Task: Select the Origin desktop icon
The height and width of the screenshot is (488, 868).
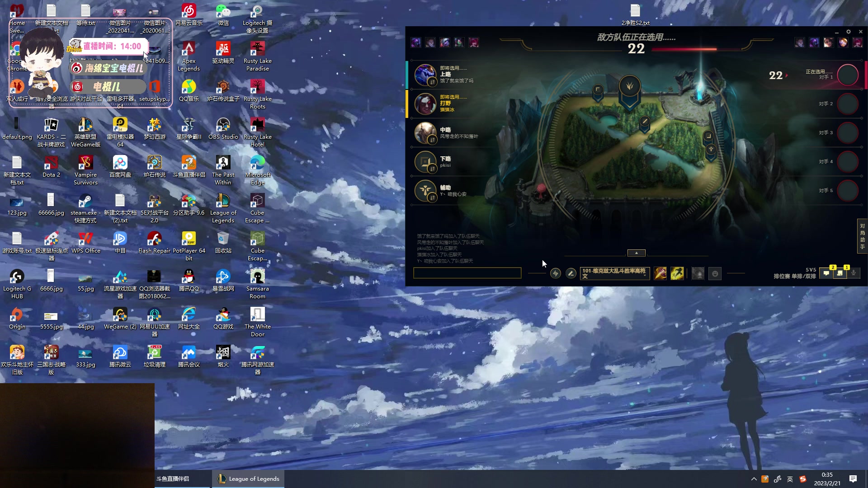Action: (17, 319)
